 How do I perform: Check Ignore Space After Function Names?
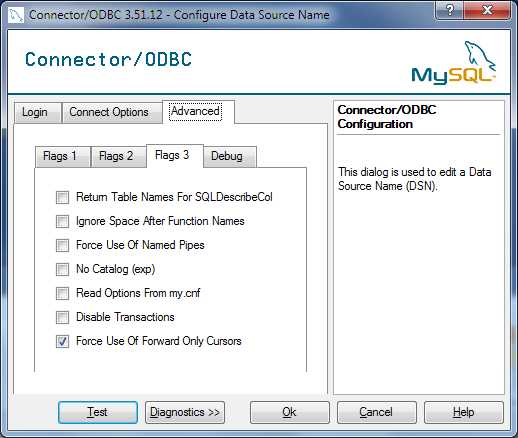pos(62,221)
